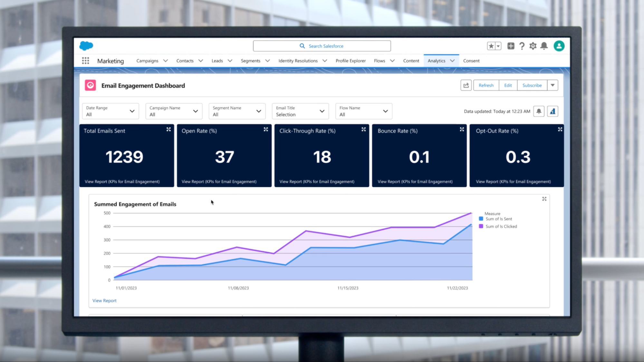Image resolution: width=644 pixels, height=362 pixels.
Task: Expand the Opt-Out Rate widget
Action: click(x=560, y=129)
